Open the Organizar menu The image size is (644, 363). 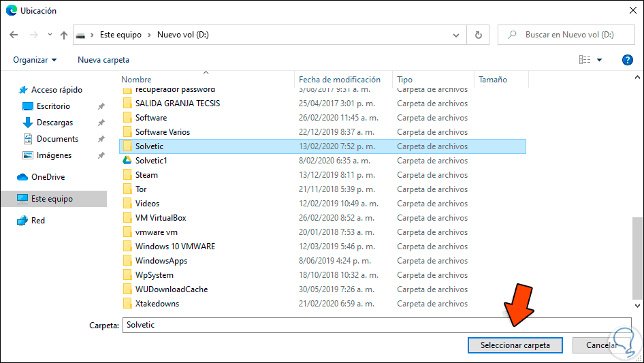(35, 60)
